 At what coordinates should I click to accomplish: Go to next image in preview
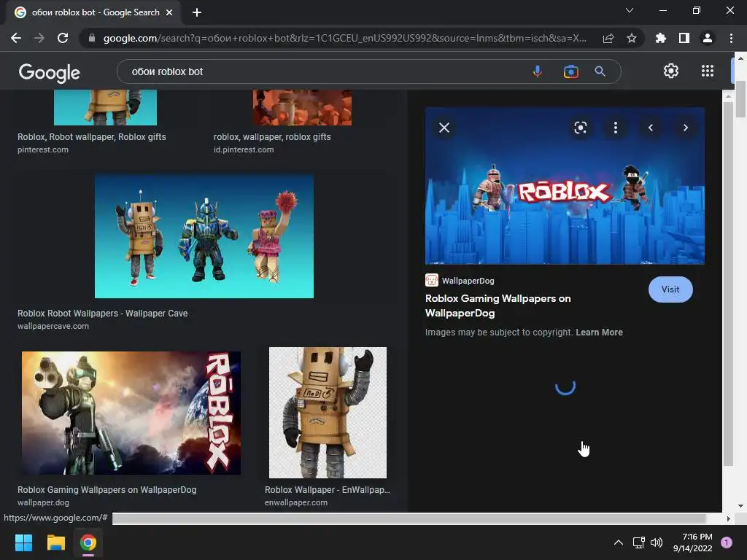(x=686, y=128)
